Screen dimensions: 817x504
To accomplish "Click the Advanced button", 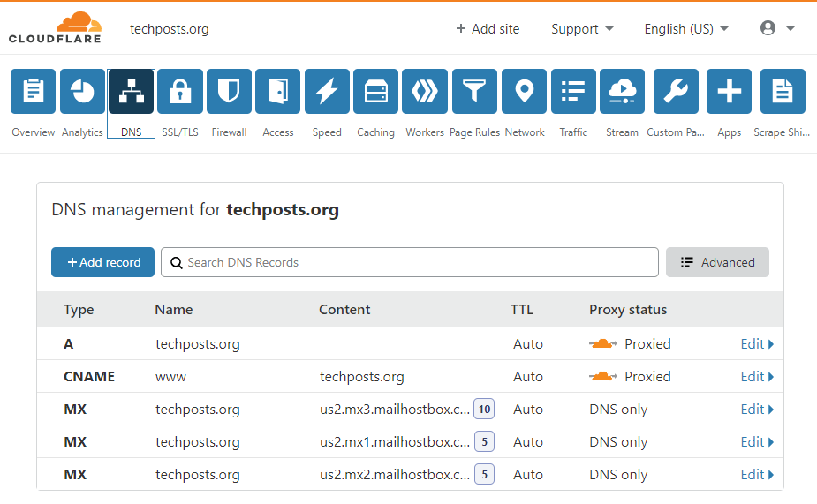I will coord(717,262).
